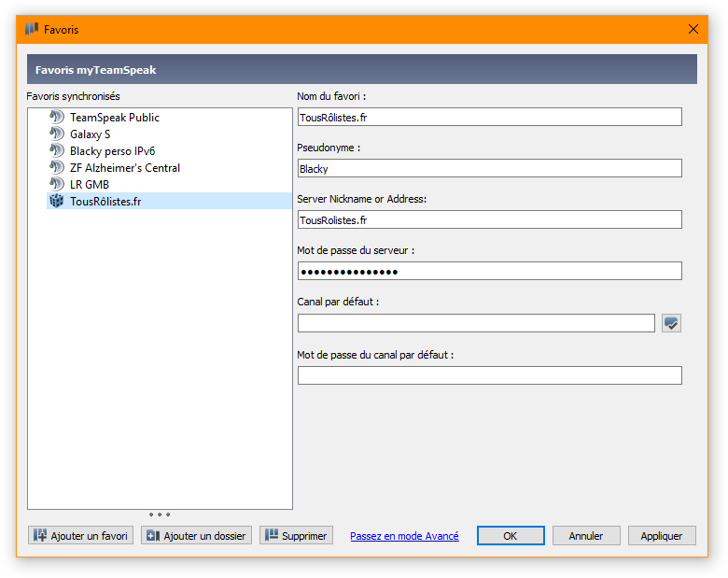Select the LR GMB bookmark entry

[90, 185]
